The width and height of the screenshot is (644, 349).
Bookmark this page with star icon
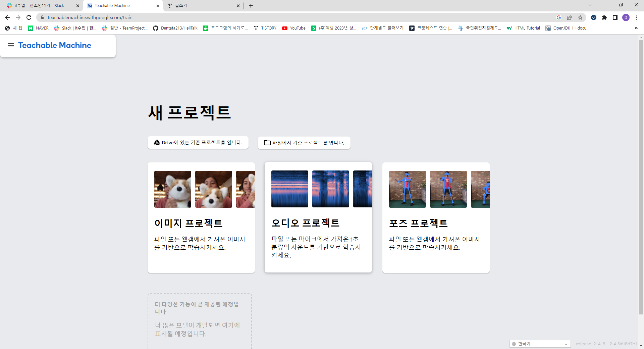[580, 17]
